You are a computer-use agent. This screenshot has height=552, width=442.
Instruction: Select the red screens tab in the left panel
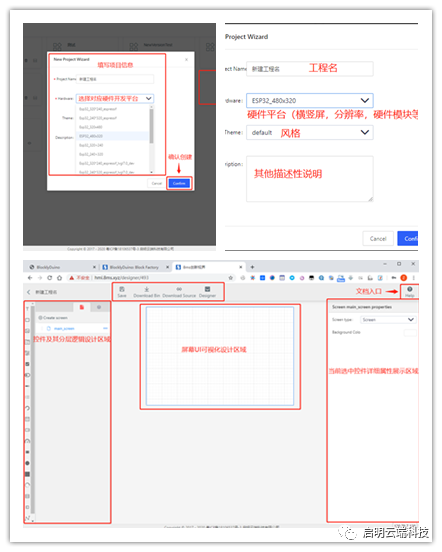[82, 307]
